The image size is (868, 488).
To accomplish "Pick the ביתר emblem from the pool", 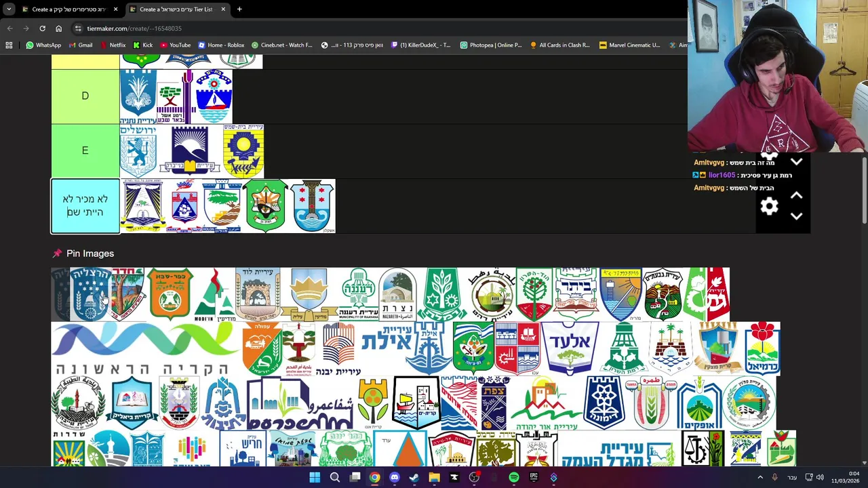I will [x=576, y=294].
